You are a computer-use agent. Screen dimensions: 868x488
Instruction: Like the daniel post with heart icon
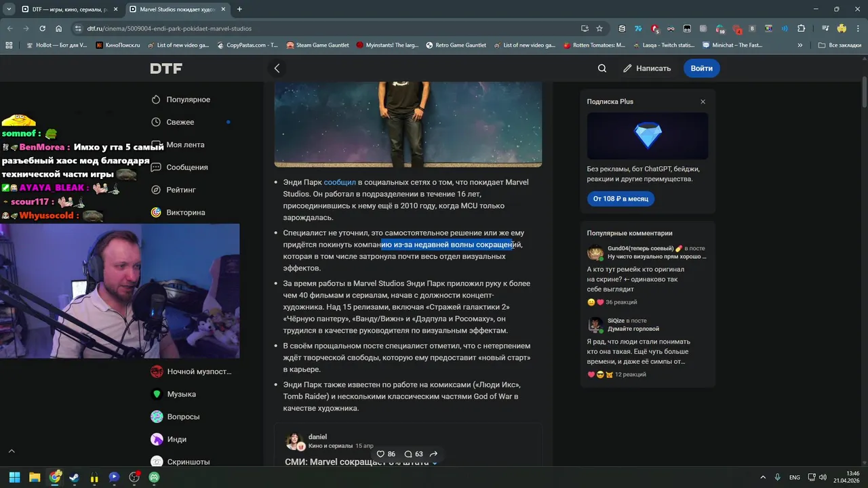(380, 454)
